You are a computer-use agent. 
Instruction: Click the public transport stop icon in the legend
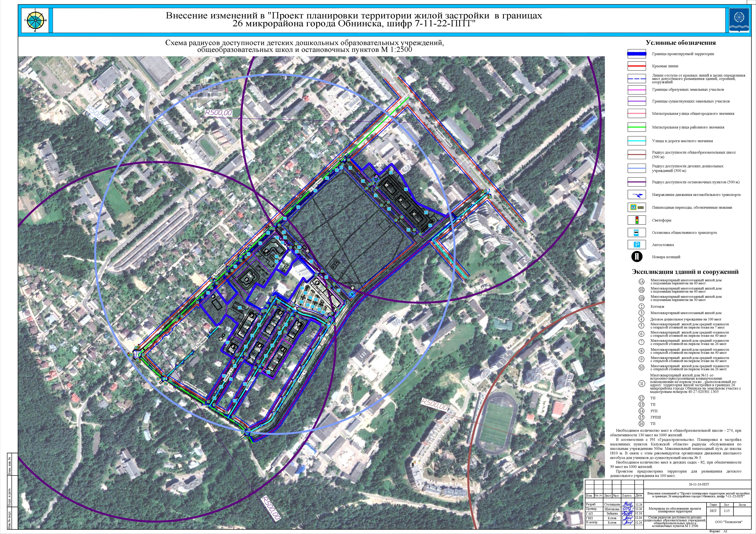[637, 233]
